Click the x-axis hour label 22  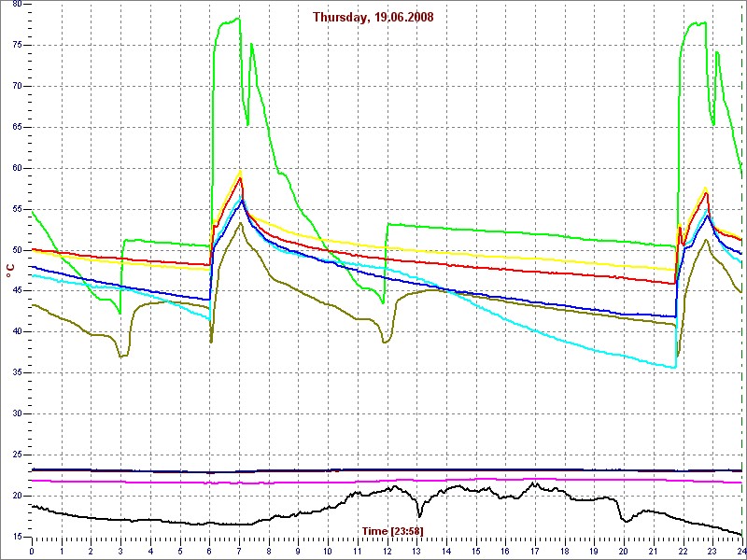(683, 551)
